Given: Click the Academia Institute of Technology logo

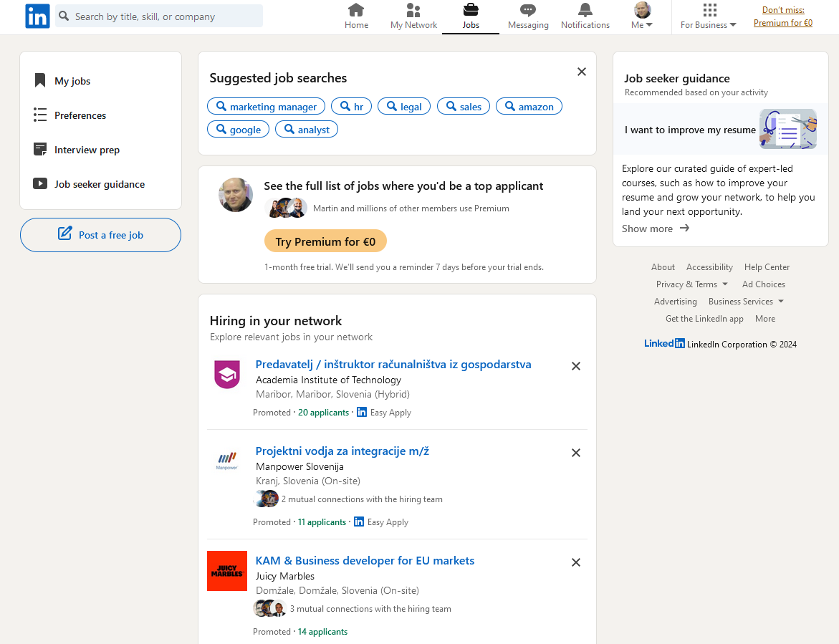Looking at the screenshot, I should 227,375.
